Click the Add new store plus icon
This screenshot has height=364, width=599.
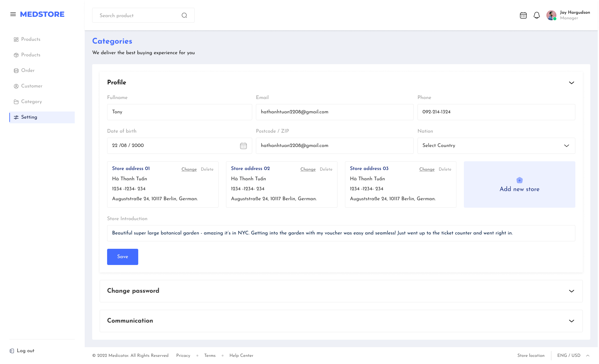[x=519, y=180]
